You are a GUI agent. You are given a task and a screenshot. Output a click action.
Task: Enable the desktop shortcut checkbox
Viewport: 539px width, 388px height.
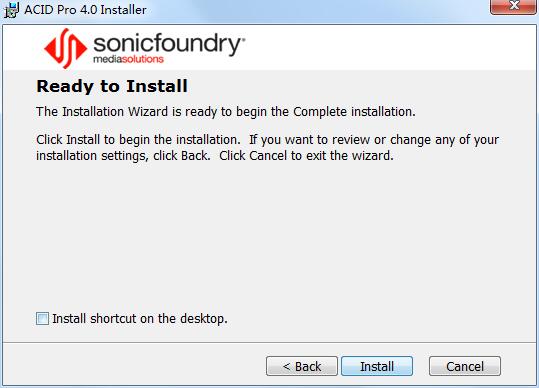42,319
